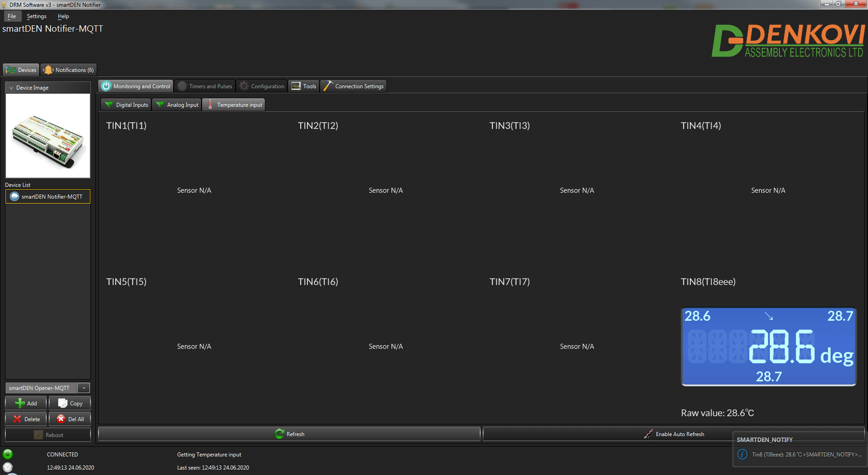
Task: Open the Configuration tab
Action: click(262, 86)
